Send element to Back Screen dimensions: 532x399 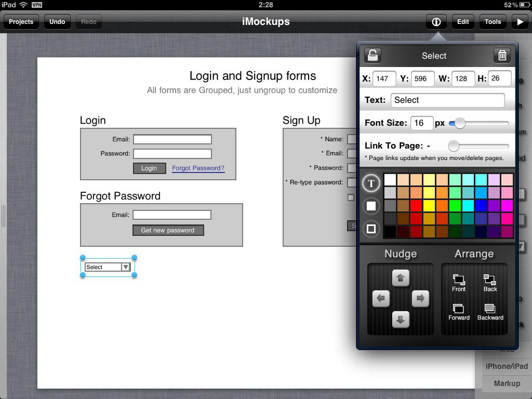click(x=490, y=283)
